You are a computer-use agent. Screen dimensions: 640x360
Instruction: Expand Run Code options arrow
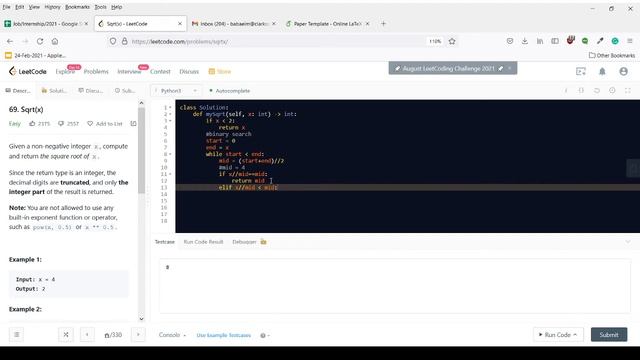coord(575,335)
